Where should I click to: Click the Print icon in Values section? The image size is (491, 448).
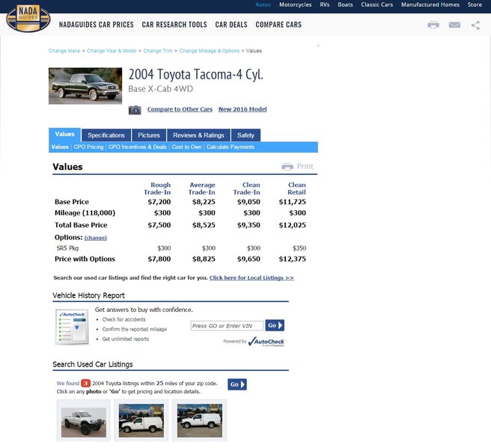pyautogui.click(x=287, y=167)
